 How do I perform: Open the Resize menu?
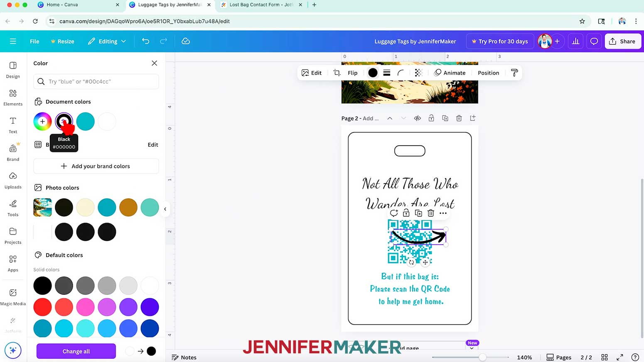pos(62,41)
